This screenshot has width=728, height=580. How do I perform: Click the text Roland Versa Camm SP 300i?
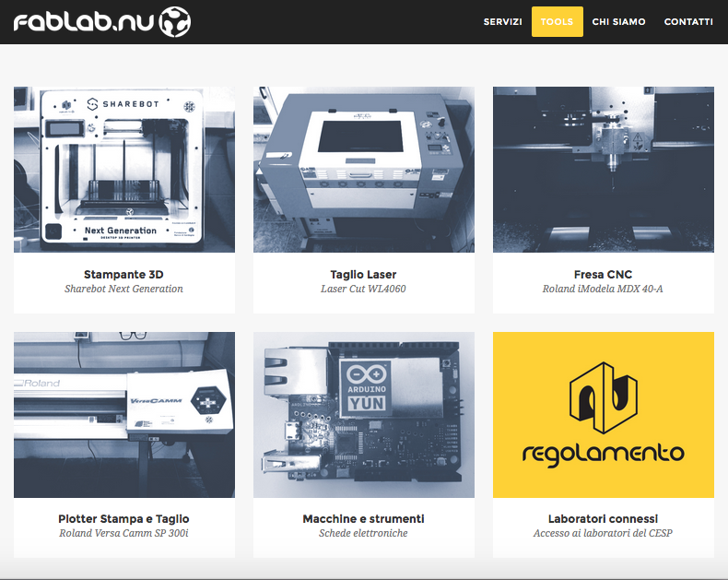(123, 533)
